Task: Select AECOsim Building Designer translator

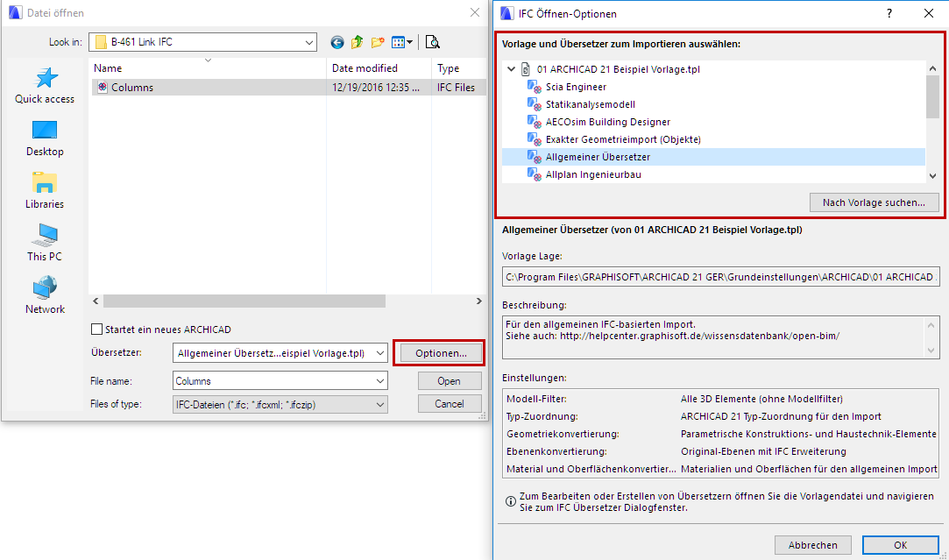Action: (607, 122)
